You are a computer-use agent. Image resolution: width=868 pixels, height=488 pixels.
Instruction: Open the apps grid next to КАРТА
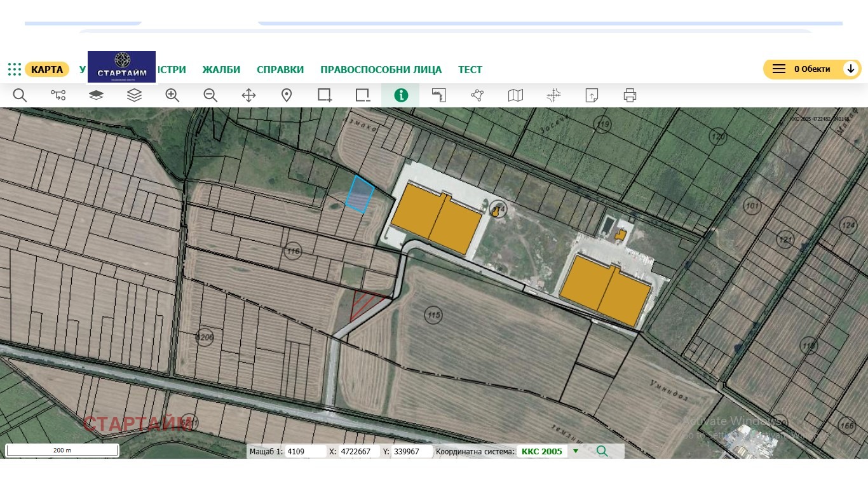(x=14, y=69)
